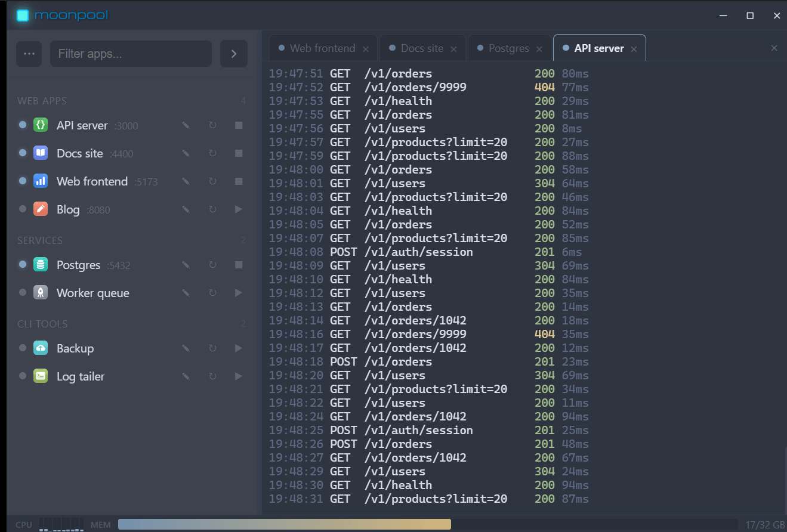Image resolution: width=787 pixels, height=532 pixels.
Task: Restart the Postgres service
Action: pyautogui.click(x=212, y=265)
